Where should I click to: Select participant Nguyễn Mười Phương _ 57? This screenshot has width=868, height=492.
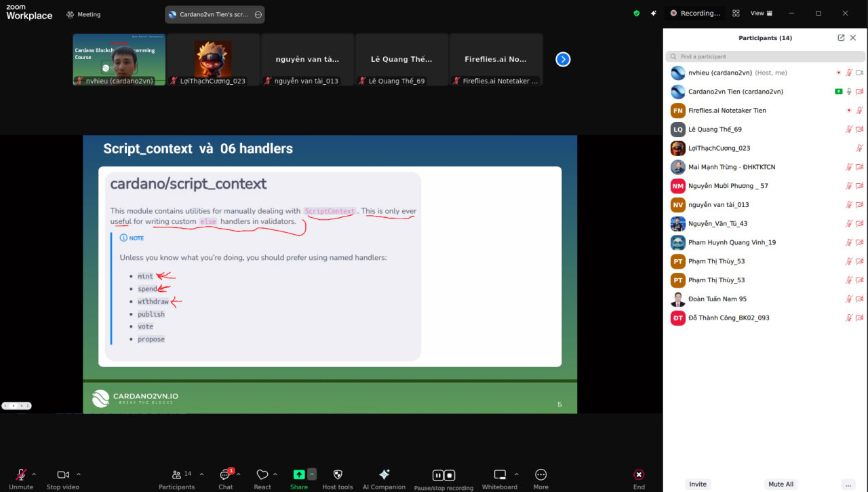[765, 186]
